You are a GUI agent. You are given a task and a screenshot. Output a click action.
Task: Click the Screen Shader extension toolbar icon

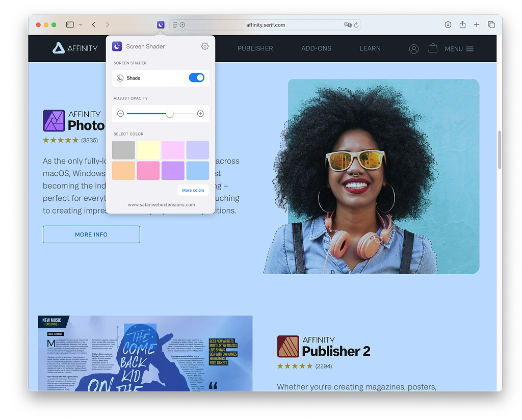(161, 24)
